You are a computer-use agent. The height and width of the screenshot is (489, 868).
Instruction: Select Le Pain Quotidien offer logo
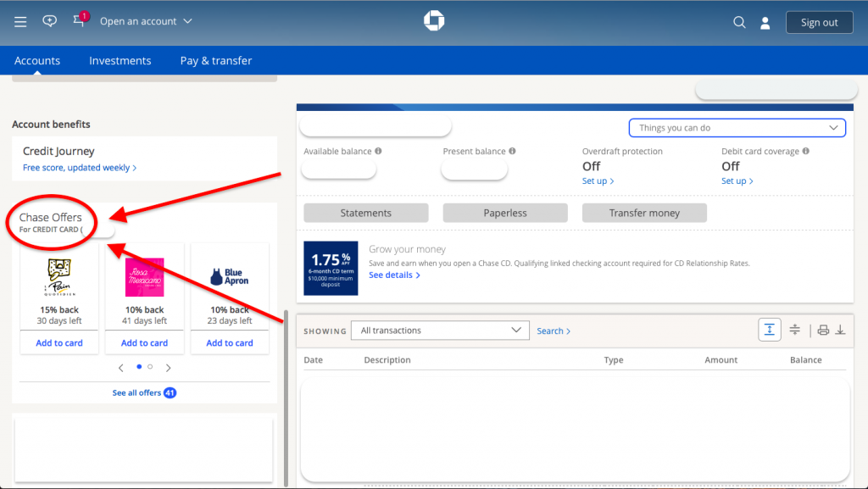[59, 278]
